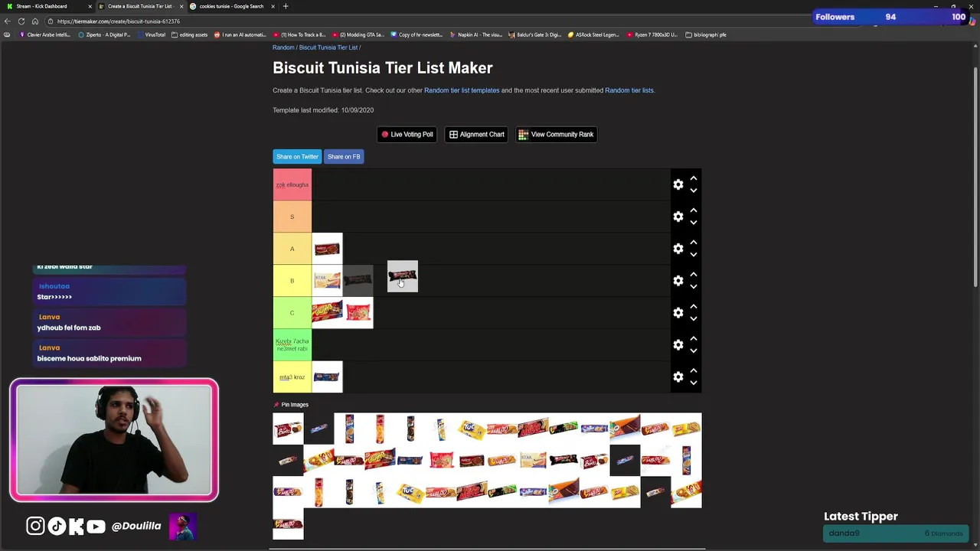Move zok ellougha tier row down
This screenshot has width=980, height=551.
click(694, 191)
